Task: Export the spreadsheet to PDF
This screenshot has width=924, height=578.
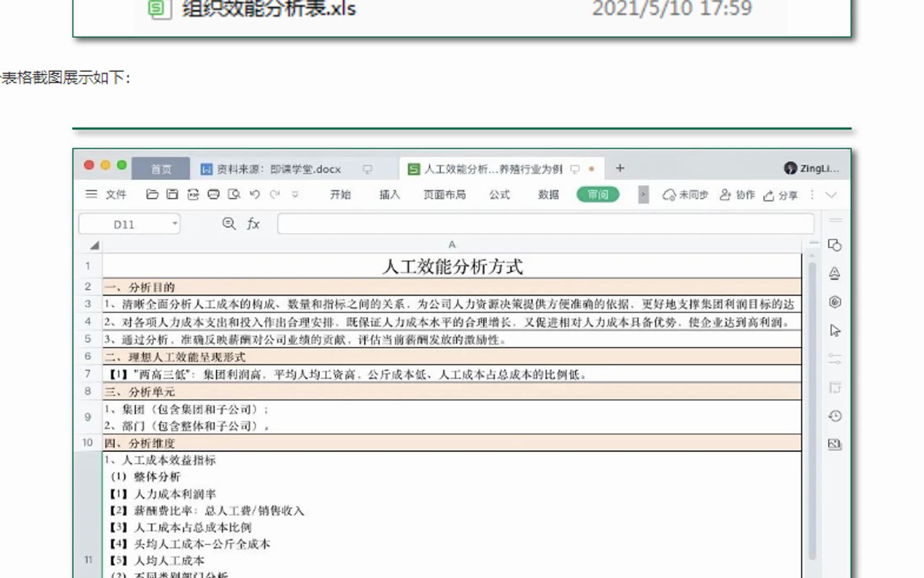Action: [x=193, y=195]
